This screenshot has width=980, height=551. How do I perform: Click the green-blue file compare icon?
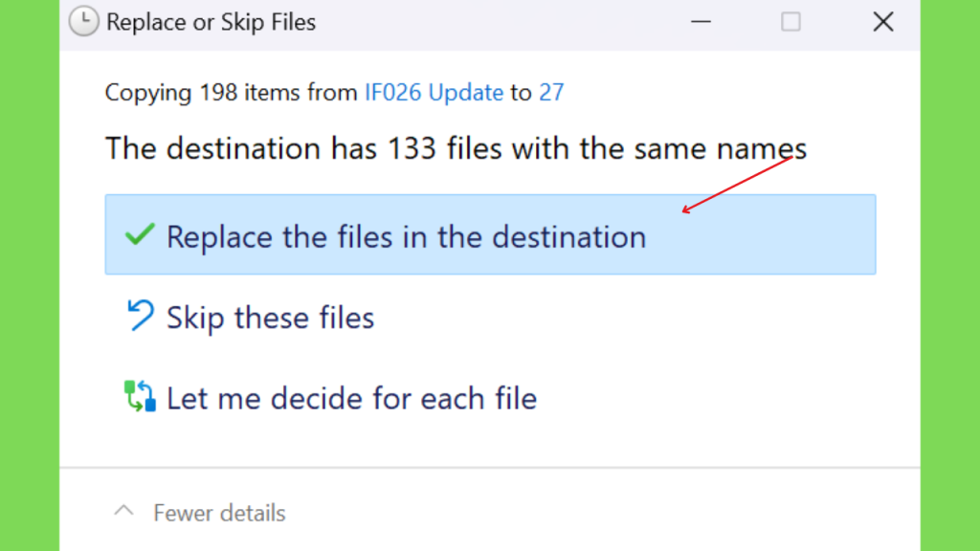(x=140, y=396)
